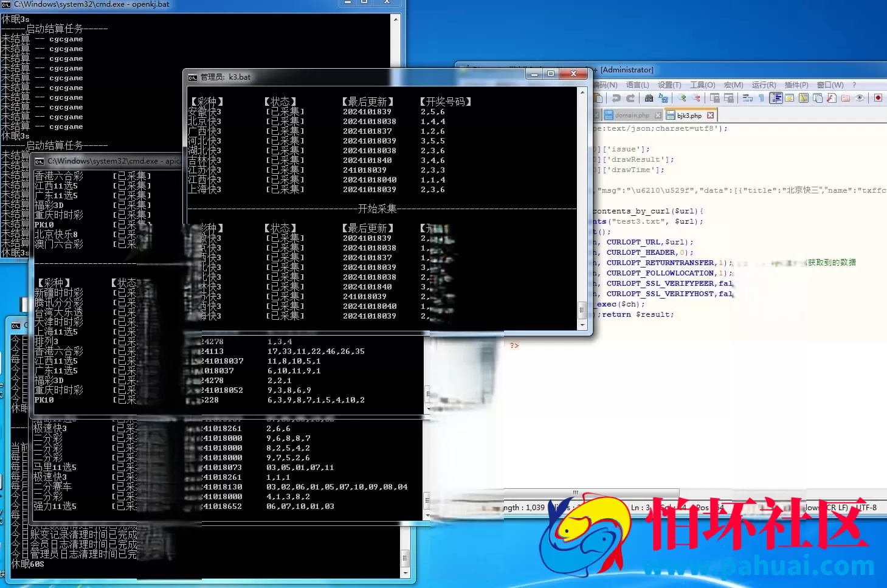Open Replace dialog from toolbar icon
The height and width of the screenshot is (588, 887).
coord(663,98)
